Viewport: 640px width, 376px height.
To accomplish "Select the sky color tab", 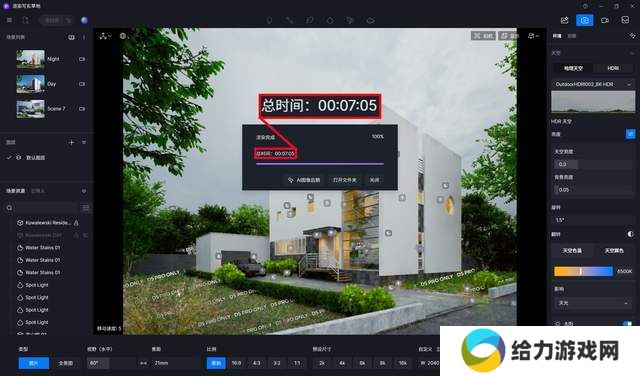I will 613,251.
